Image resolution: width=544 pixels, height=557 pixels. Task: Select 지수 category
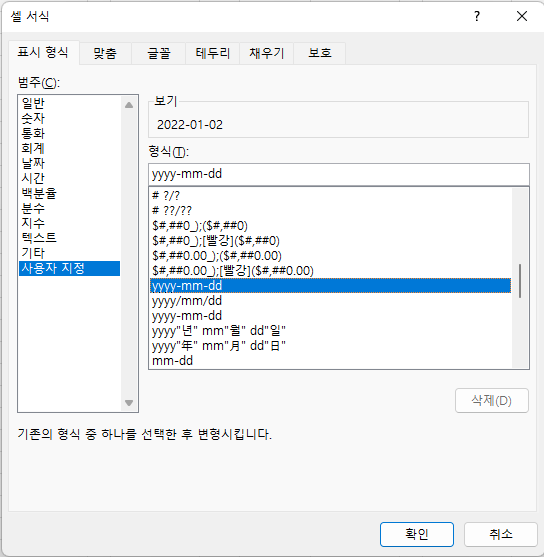click(x=69, y=223)
